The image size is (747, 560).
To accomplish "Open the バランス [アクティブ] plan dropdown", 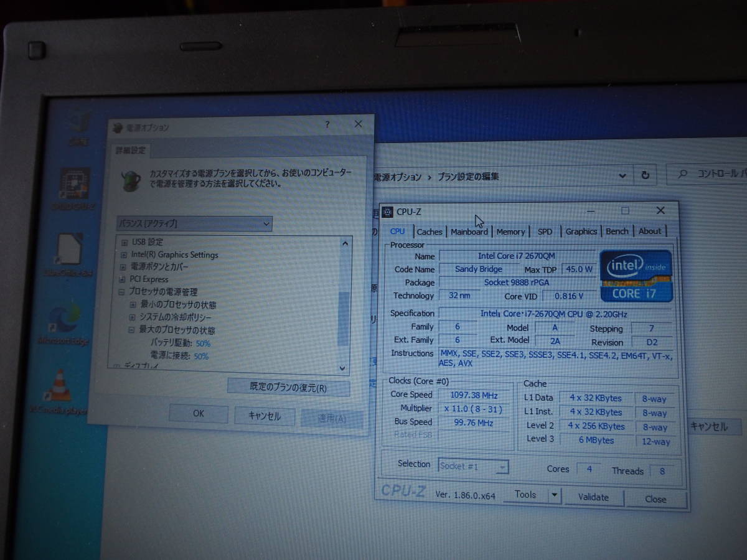I will 194,223.
